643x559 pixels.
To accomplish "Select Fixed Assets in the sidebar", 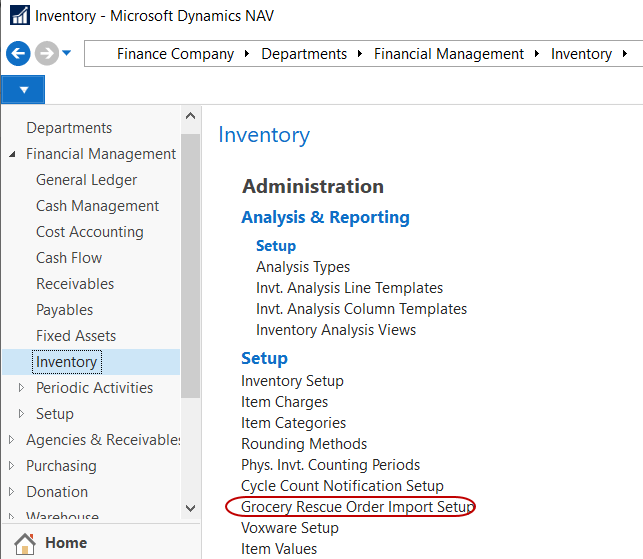I will pyautogui.click(x=76, y=336).
